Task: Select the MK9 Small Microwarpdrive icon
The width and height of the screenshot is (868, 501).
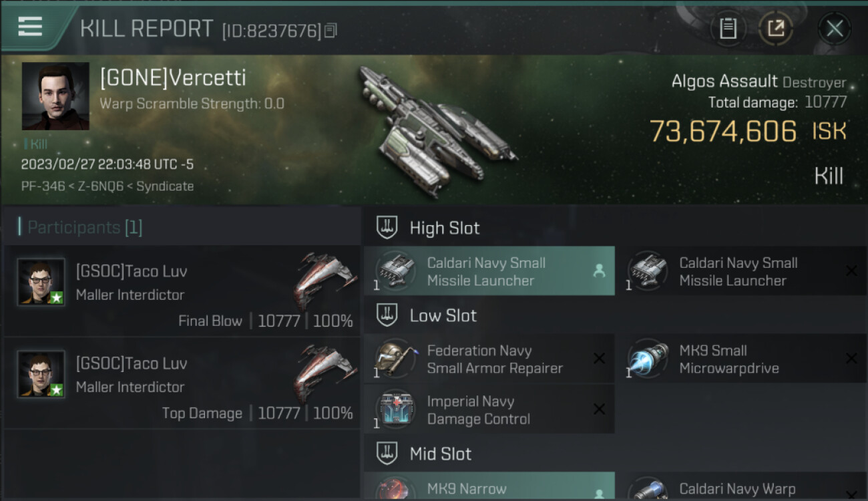Action: 648,359
